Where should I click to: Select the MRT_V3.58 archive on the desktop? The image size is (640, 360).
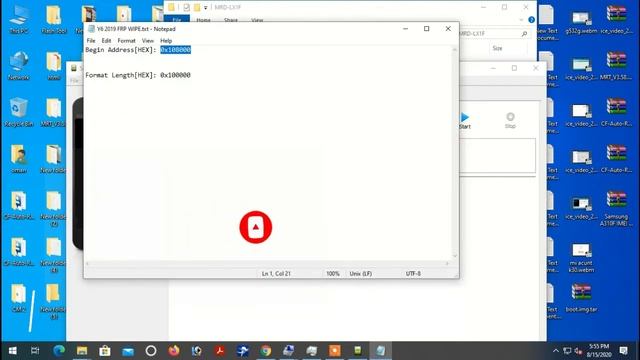[616, 65]
